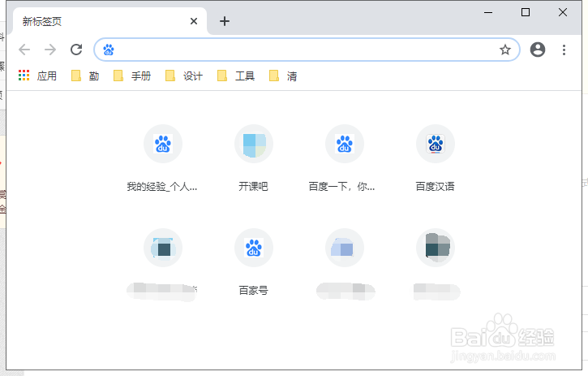Image resolution: width=588 pixels, height=376 pixels.
Task: Go forward using the forward arrow
Action: pos(50,50)
